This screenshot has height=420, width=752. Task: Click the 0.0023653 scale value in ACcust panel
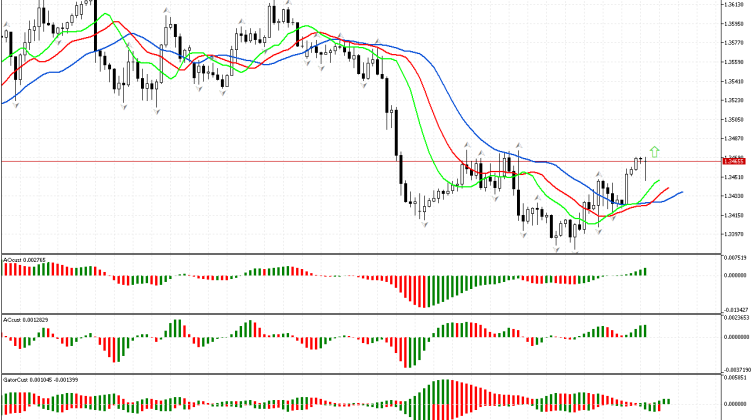point(737,318)
